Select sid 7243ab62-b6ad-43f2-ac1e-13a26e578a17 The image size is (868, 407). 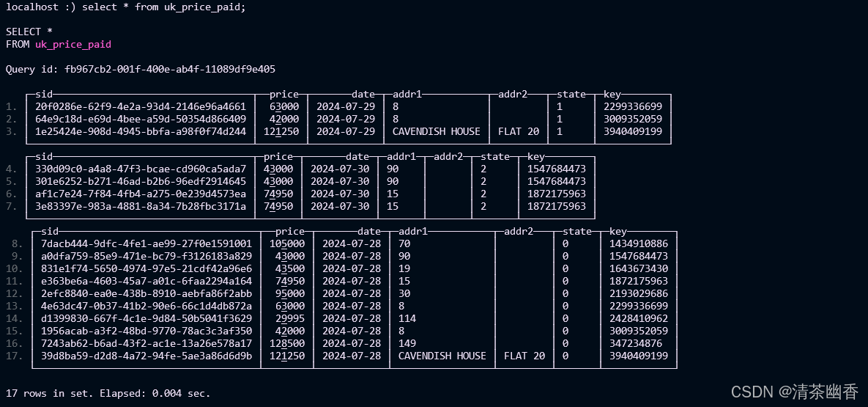click(x=146, y=343)
